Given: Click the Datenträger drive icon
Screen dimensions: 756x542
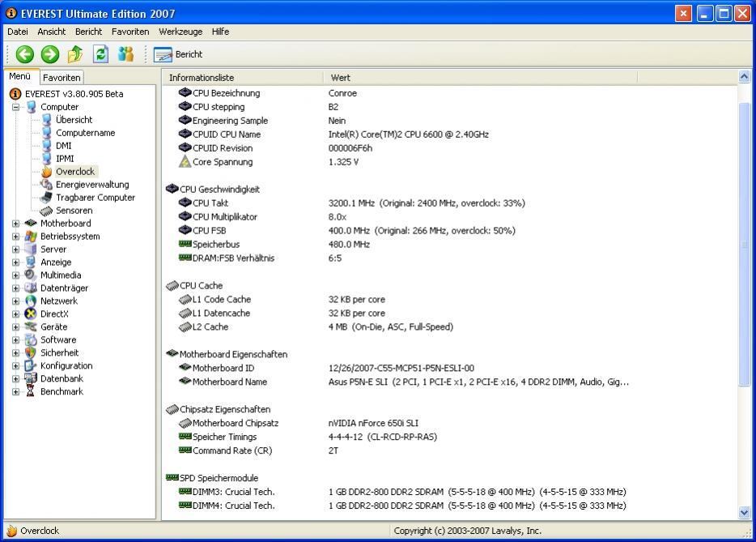Looking at the screenshot, I should (x=31, y=288).
